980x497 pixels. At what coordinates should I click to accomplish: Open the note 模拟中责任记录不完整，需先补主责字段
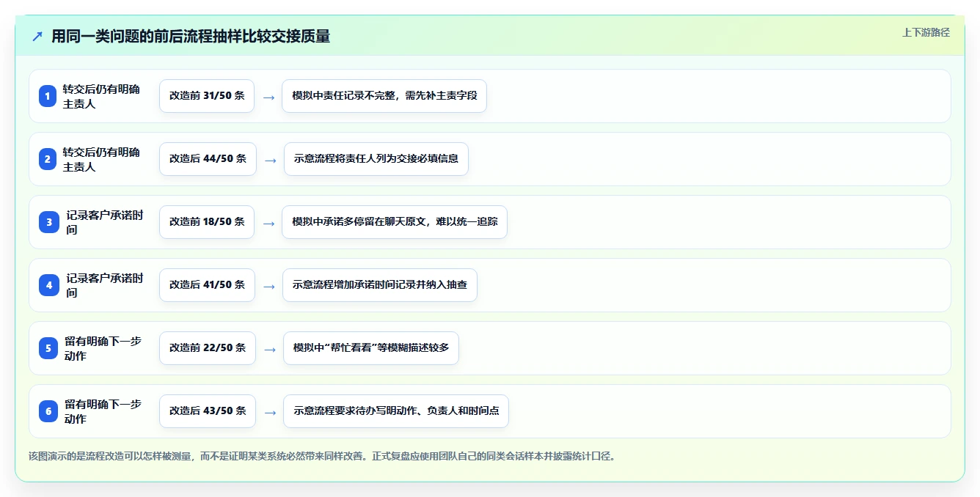click(384, 96)
